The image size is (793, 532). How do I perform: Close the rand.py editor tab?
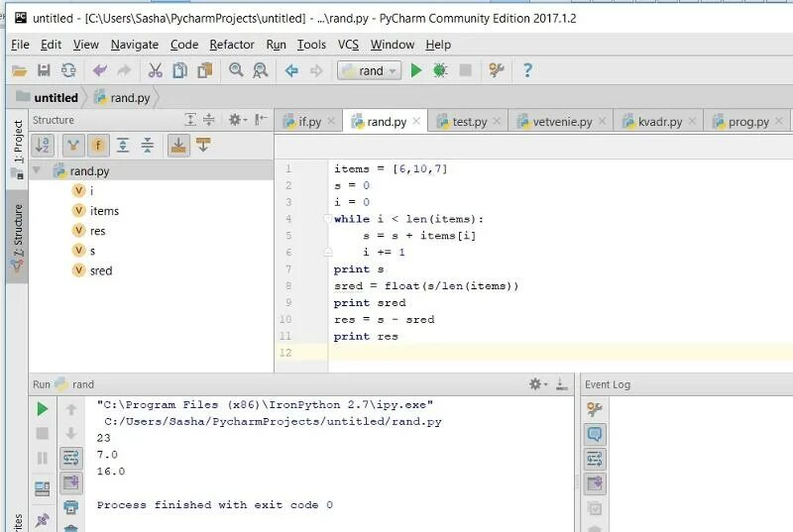pyautogui.click(x=416, y=121)
